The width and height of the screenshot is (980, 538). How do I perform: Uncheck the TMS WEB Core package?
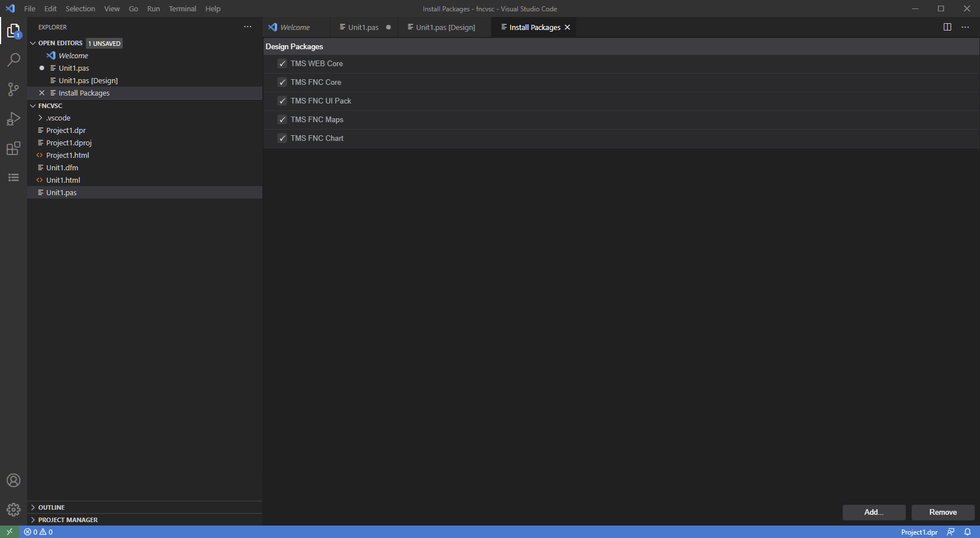(282, 64)
